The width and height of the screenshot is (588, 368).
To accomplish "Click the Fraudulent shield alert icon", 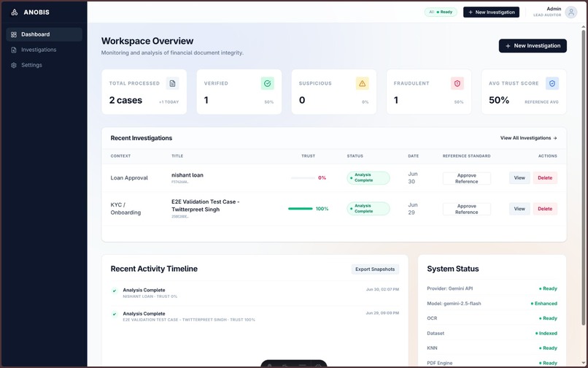I will click(x=457, y=83).
